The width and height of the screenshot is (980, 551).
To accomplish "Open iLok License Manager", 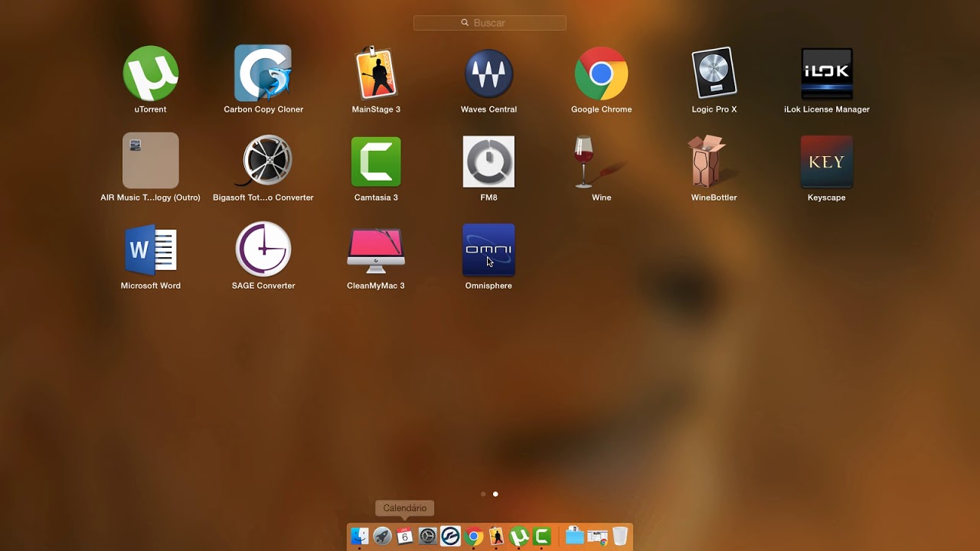I will click(x=826, y=74).
